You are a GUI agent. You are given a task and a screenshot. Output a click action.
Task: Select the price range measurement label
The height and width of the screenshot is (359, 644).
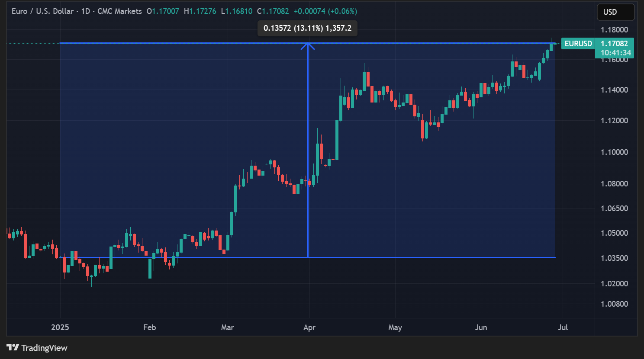(307, 28)
